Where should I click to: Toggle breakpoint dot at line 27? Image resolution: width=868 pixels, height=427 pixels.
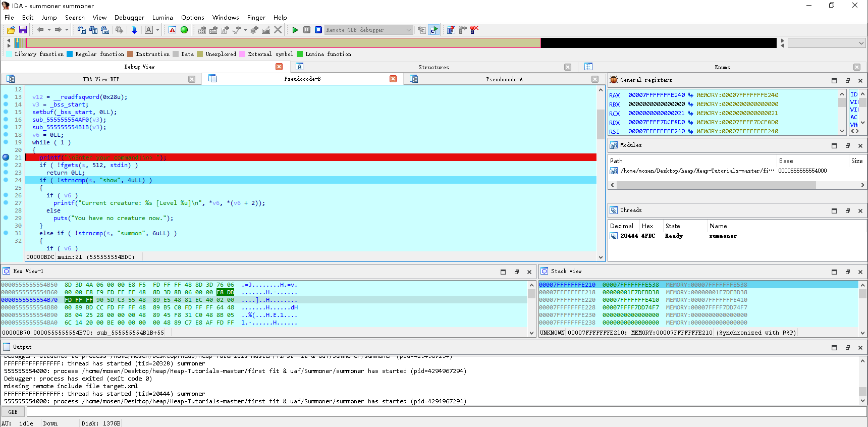[6, 202]
